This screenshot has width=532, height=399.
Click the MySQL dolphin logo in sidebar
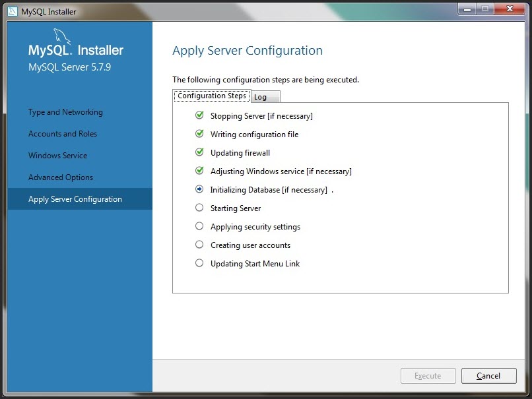click(62, 36)
